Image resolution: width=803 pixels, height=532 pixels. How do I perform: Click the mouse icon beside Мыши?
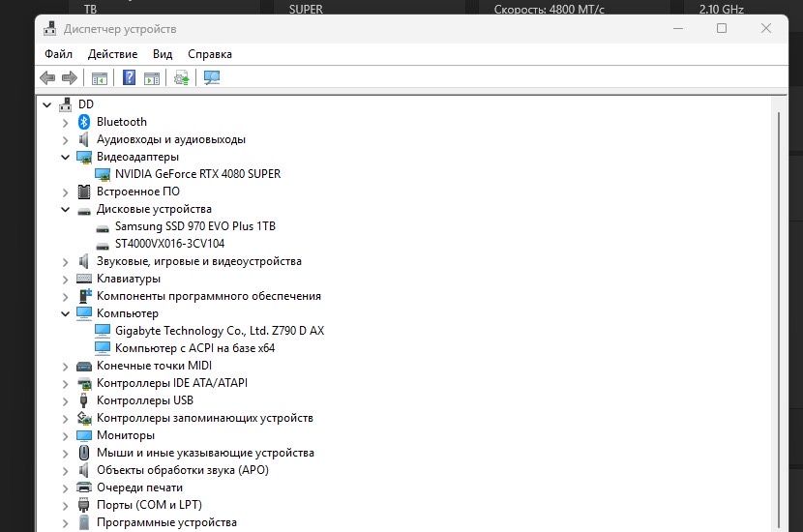[84, 453]
